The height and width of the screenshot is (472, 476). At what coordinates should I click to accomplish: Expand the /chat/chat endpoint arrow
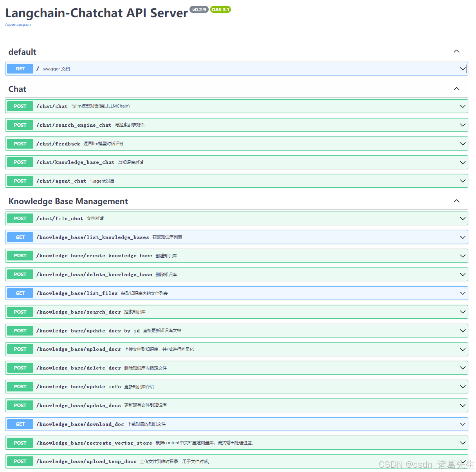(463, 106)
